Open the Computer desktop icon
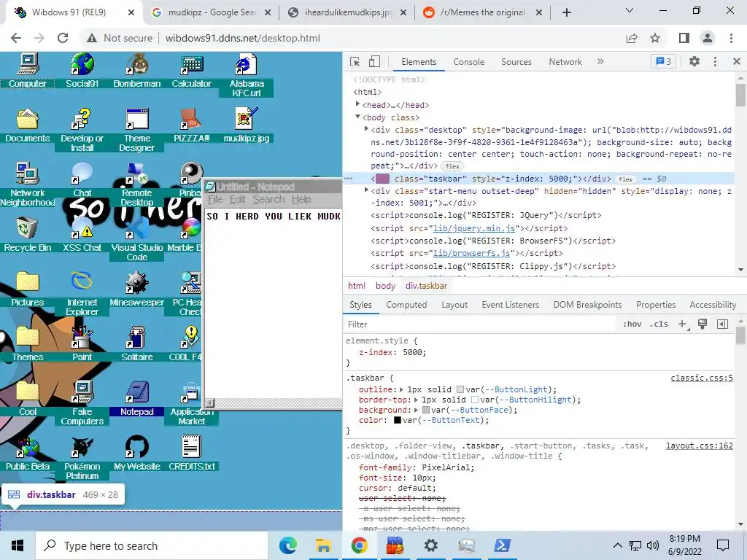 pos(27,71)
